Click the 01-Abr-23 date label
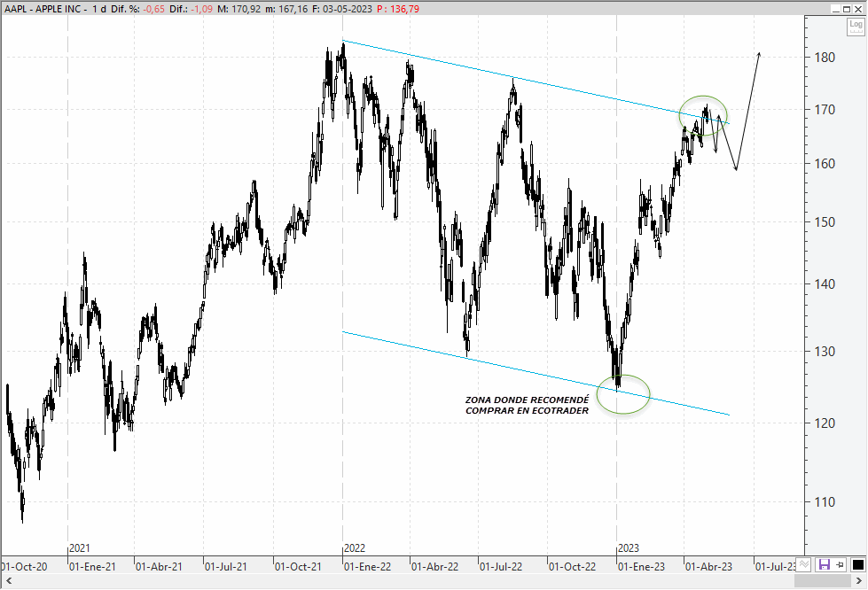 pyautogui.click(x=708, y=567)
